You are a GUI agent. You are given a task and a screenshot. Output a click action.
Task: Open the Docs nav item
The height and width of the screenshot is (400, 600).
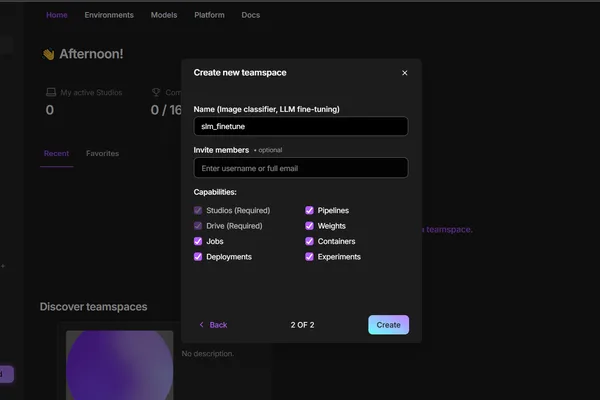(251, 15)
